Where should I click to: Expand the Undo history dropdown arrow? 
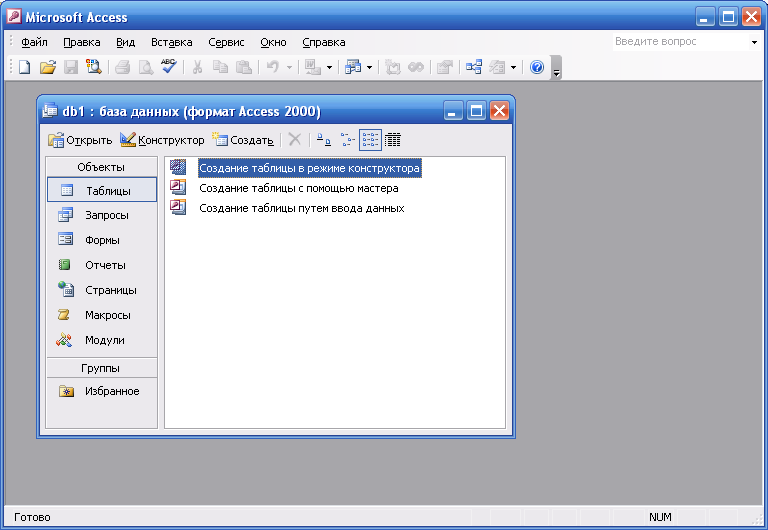[289, 68]
